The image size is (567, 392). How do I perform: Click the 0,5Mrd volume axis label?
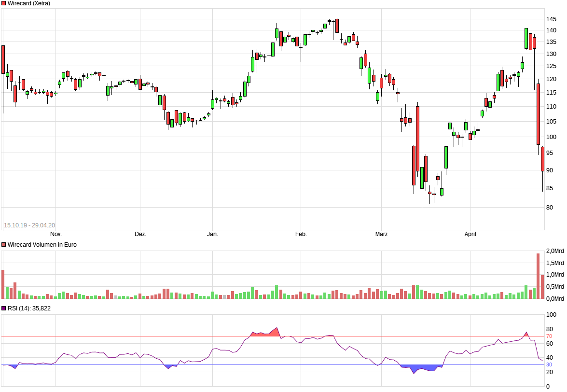tap(555, 287)
